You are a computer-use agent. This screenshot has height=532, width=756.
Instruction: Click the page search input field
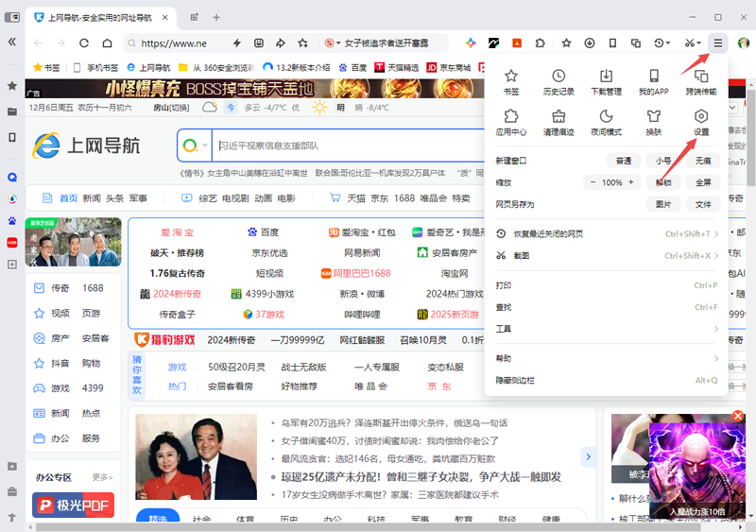(x=348, y=146)
